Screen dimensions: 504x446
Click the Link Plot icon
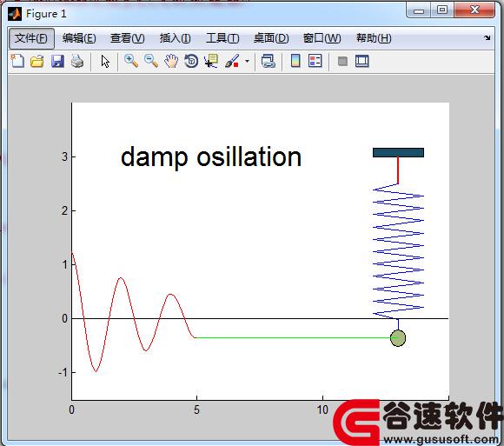coord(268,61)
